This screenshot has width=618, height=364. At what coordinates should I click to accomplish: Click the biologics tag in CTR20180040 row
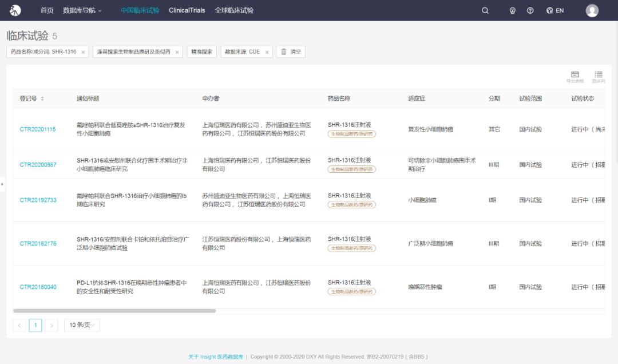[x=351, y=292]
